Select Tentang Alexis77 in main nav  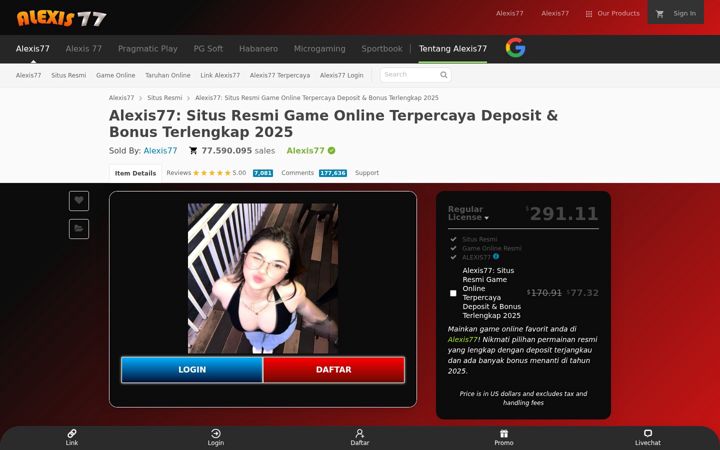point(453,49)
